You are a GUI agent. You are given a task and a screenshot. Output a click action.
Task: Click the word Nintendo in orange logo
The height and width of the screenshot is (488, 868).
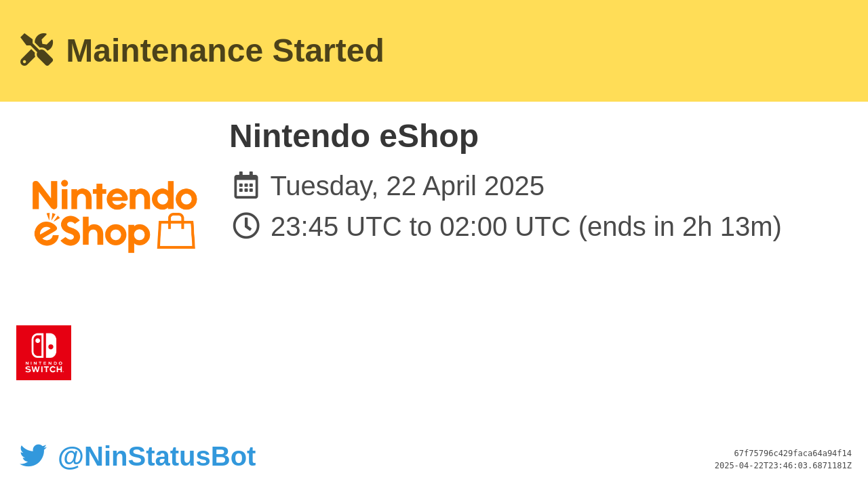click(115, 195)
